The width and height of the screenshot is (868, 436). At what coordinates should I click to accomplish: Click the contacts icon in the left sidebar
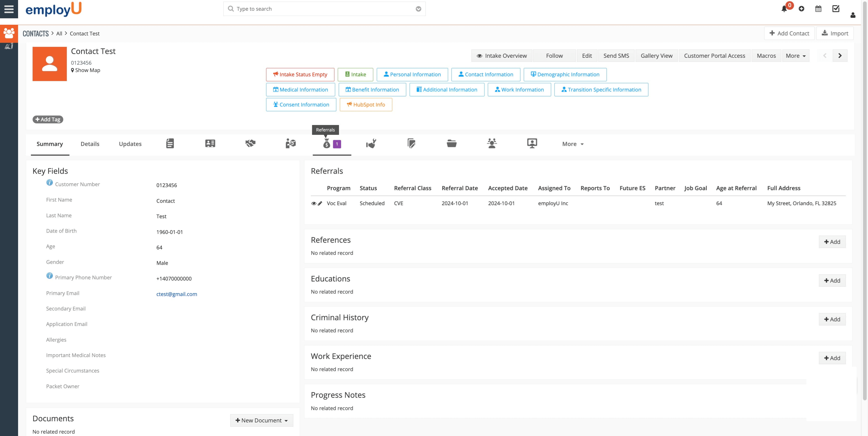[9, 33]
